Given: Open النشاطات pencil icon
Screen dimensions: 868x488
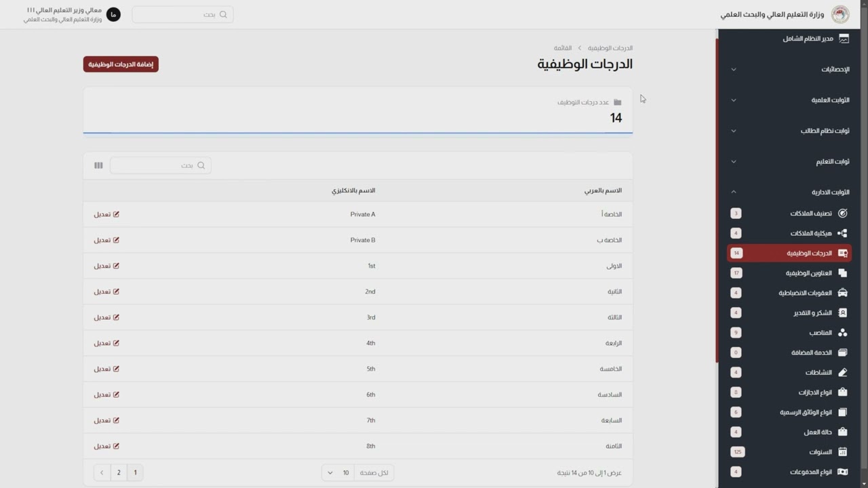Looking at the screenshot, I should pos(842,373).
